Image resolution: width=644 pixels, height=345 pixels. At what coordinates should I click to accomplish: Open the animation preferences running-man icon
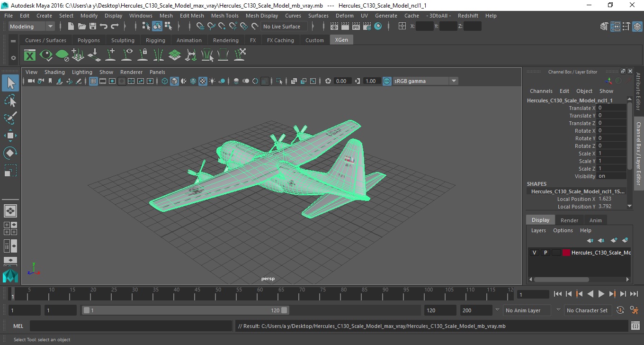click(x=634, y=310)
